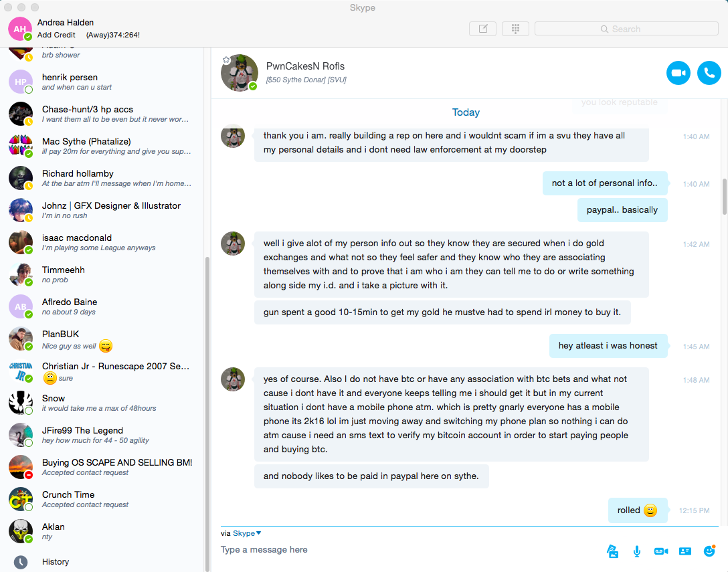
Task: Click the Search field
Action: [x=626, y=29]
